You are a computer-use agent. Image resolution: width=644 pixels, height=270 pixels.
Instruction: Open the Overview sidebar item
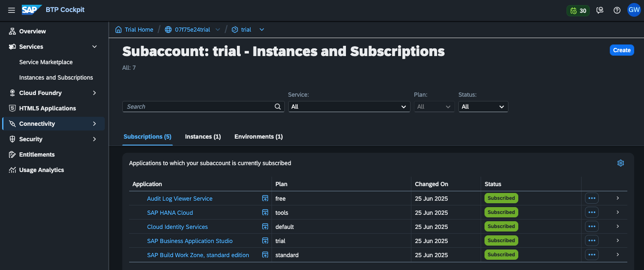[53, 31]
